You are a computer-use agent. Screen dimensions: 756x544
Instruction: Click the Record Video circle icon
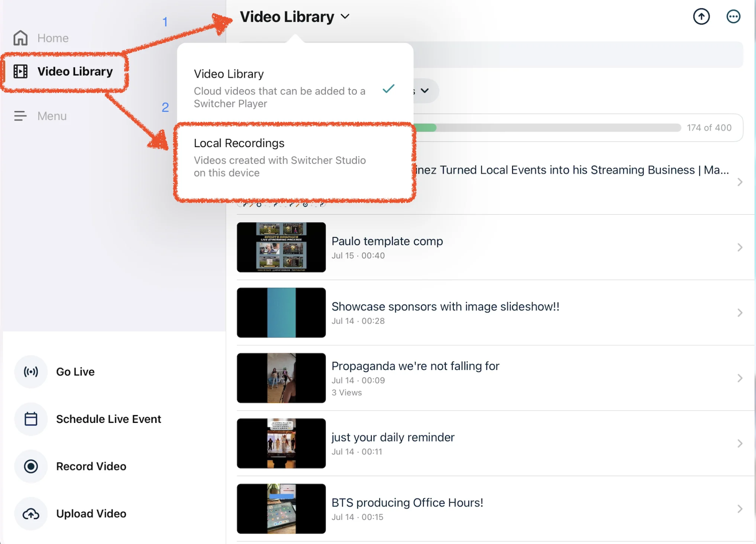pos(31,466)
